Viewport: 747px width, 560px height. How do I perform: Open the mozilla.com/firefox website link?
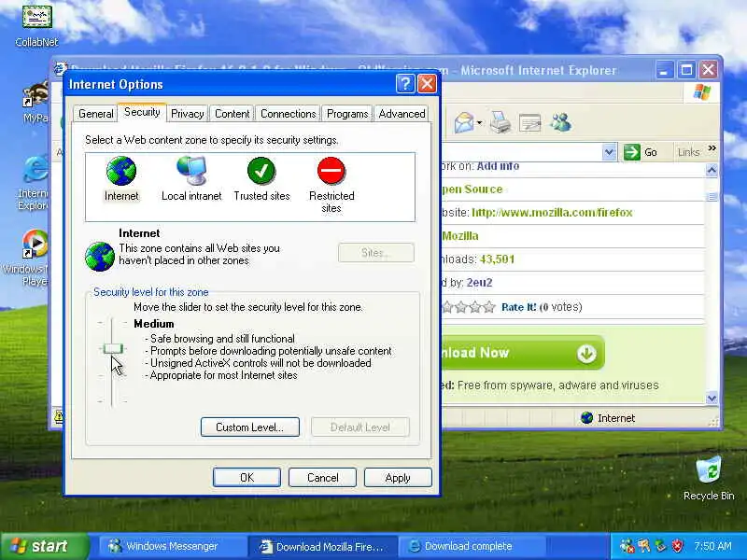[x=552, y=213]
